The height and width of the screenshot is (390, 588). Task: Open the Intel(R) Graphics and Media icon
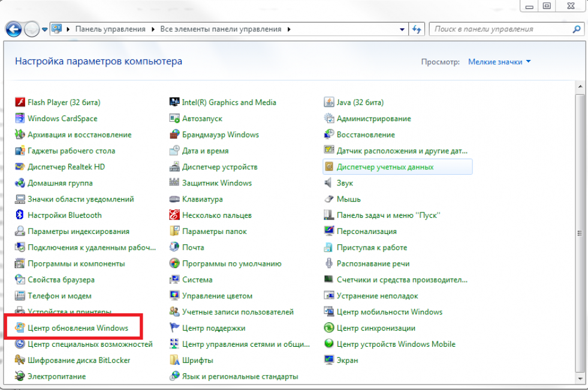174,102
